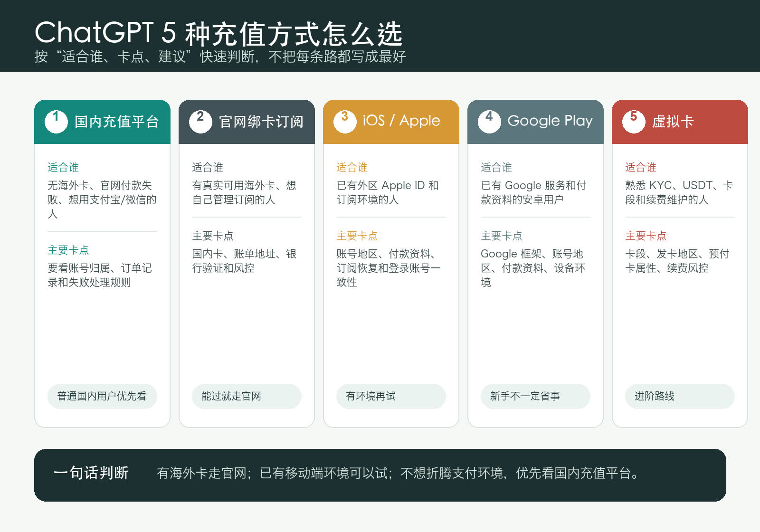Click the 新手不一定省事 pill
Screen dimensions: 760x532
pos(535,396)
